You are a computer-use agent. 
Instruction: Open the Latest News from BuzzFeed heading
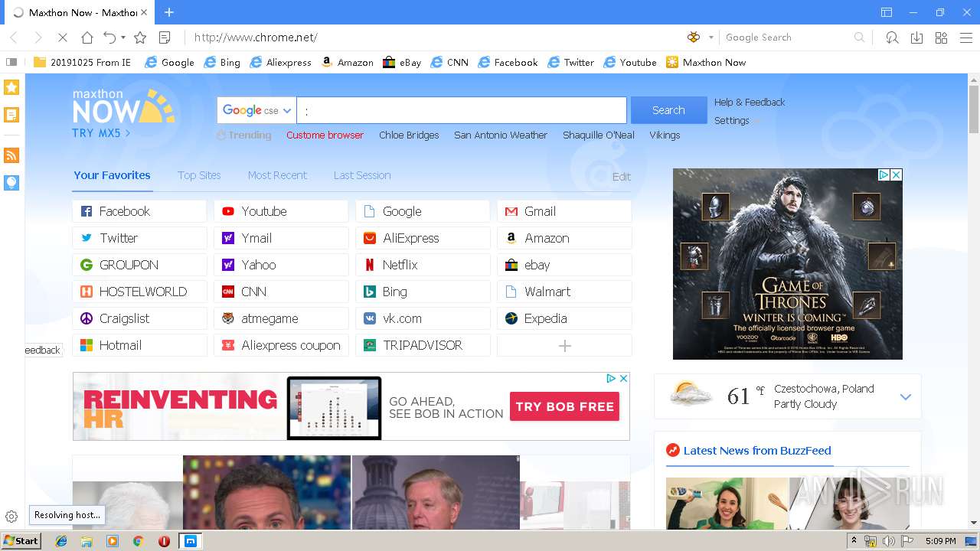click(x=756, y=451)
